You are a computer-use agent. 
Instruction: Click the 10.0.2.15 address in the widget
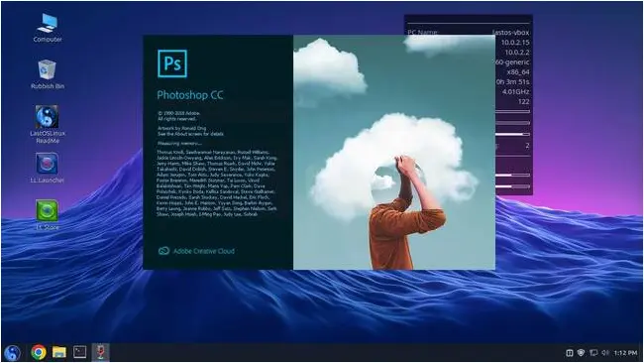pyautogui.click(x=515, y=43)
